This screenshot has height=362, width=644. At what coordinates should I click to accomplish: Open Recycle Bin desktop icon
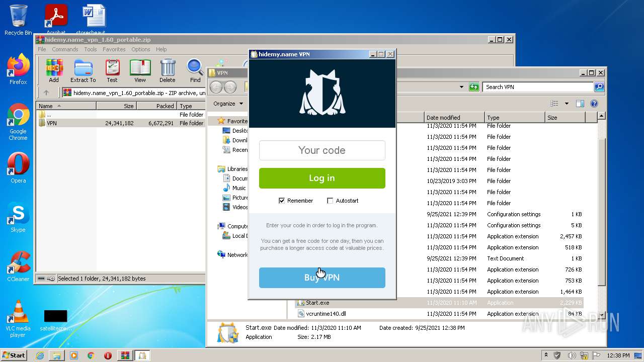(x=18, y=20)
